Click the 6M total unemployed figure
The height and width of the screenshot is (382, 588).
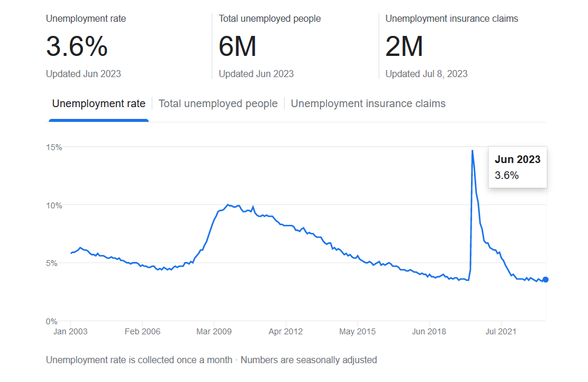(238, 46)
